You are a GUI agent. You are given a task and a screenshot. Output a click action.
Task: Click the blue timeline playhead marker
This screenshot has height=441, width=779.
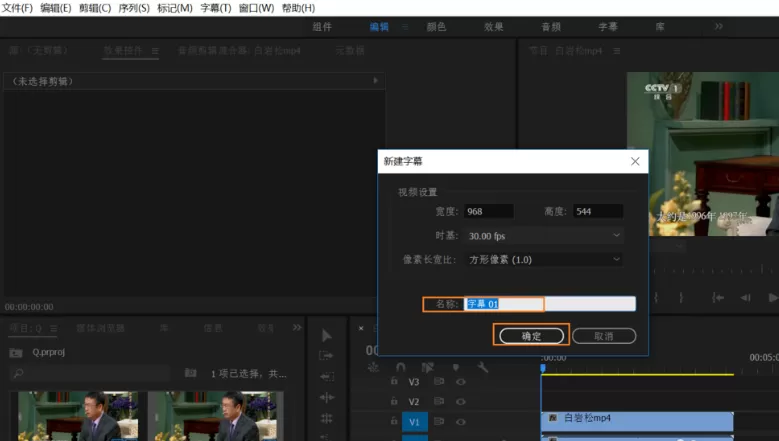click(x=543, y=368)
